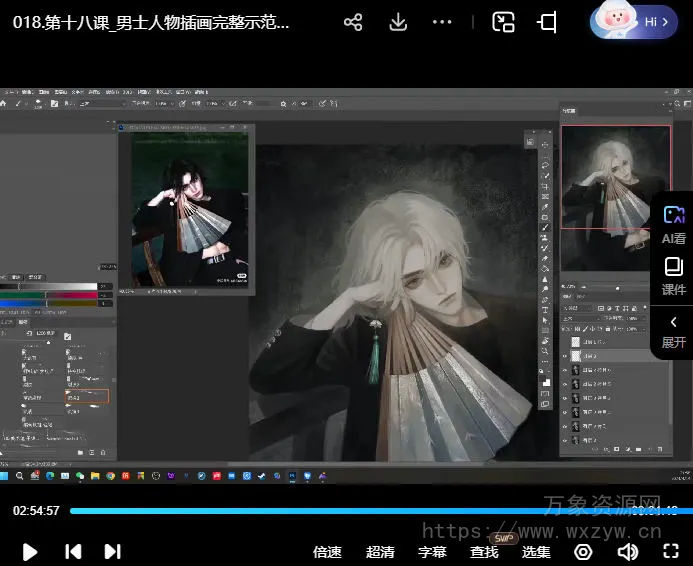Open the 选集 episode list
The image size is (693, 566).
536,551
